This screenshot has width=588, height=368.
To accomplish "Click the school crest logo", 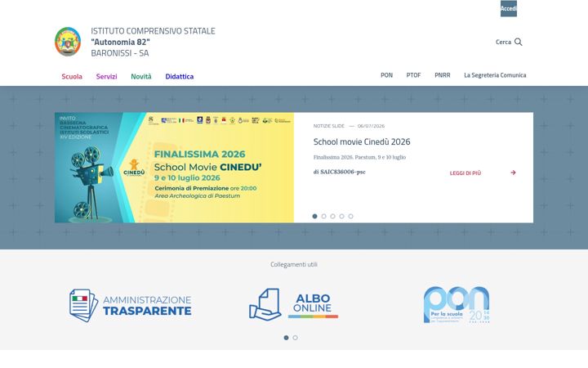I will [x=68, y=42].
